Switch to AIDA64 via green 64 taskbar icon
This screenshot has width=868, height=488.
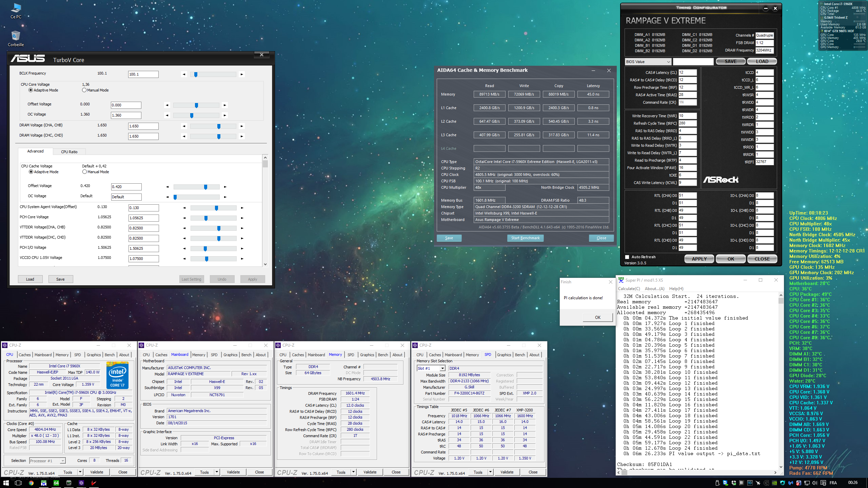pyautogui.click(x=56, y=483)
